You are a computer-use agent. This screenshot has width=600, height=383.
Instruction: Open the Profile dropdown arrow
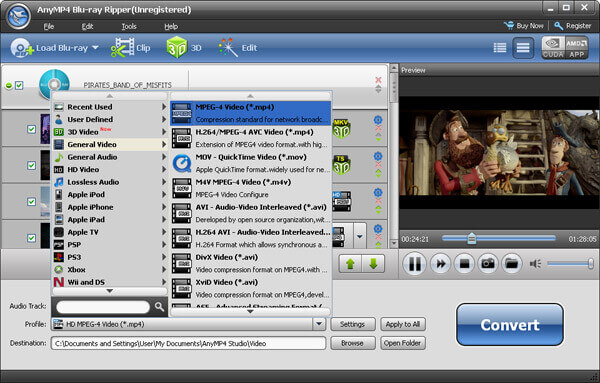319,324
